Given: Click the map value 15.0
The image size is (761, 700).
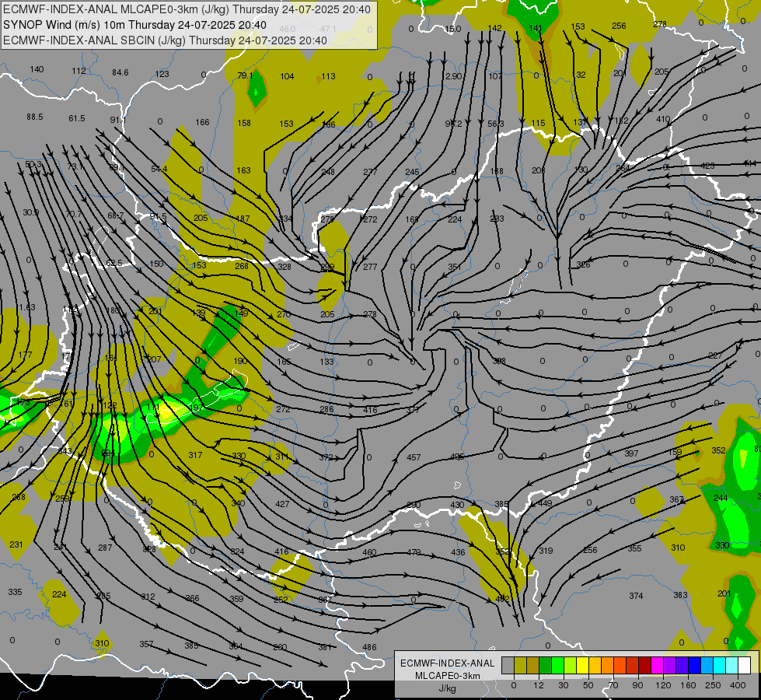Looking at the screenshot, I should (x=453, y=29).
